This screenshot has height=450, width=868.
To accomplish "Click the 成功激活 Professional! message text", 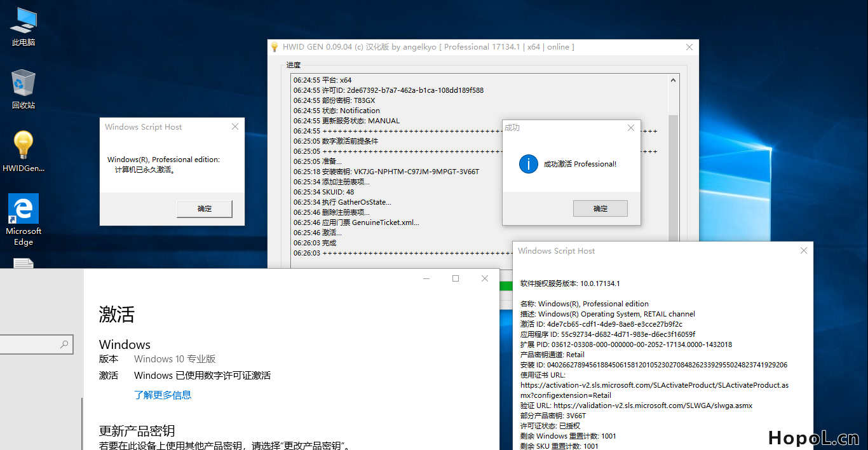I will 580,164.
